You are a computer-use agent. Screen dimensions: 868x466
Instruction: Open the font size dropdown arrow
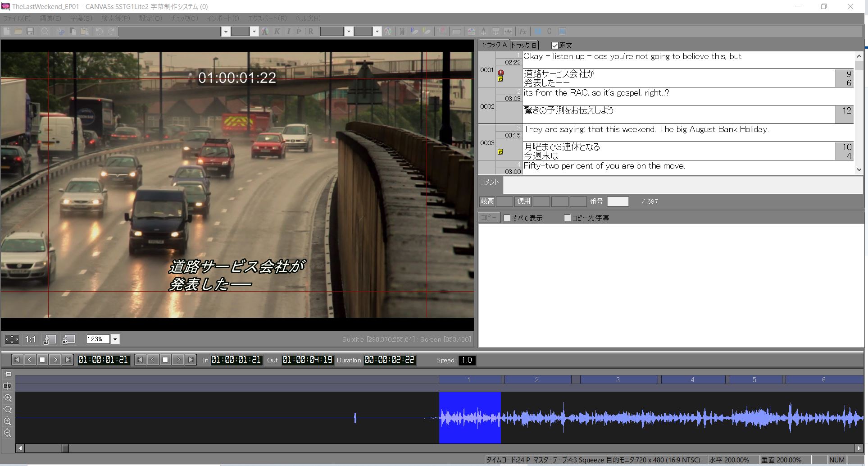pyautogui.click(x=254, y=32)
